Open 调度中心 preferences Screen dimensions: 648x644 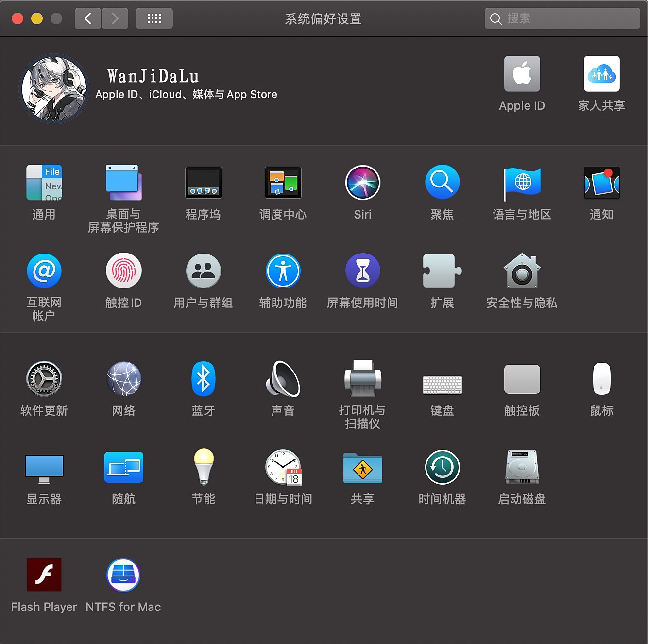point(283,183)
